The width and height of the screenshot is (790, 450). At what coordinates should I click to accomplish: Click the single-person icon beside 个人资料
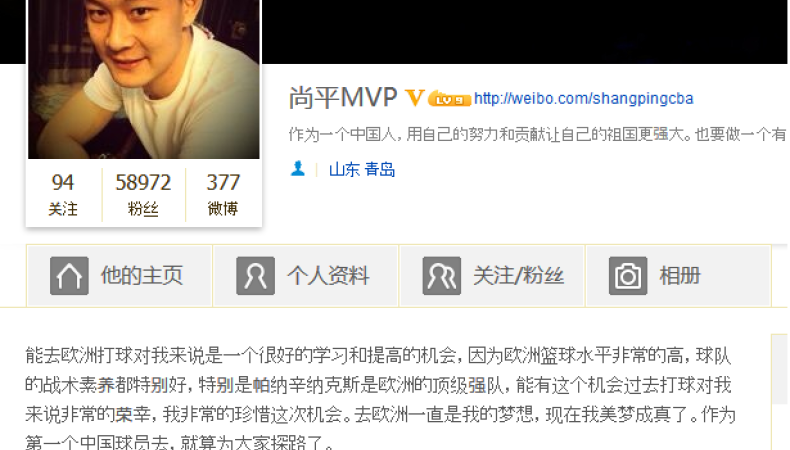(255, 276)
